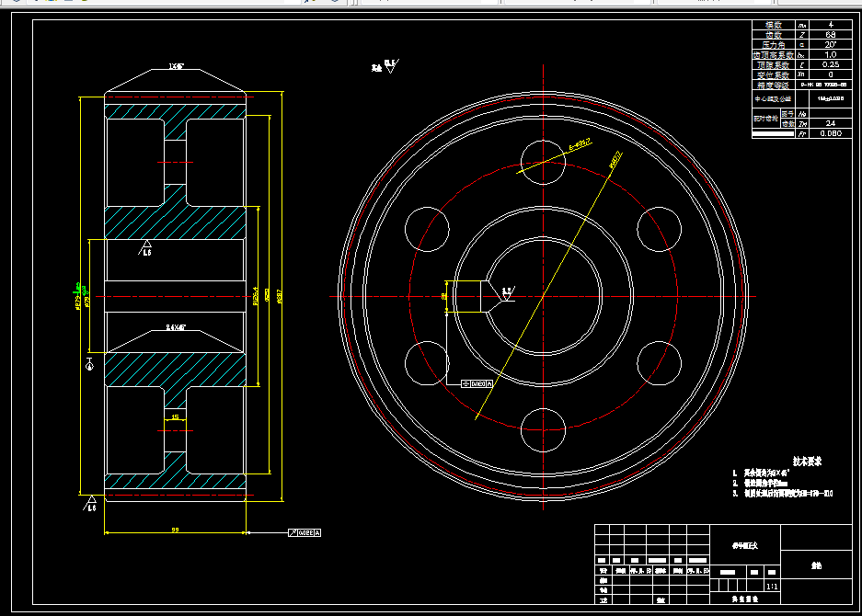Select the 变位系数 table label
The image size is (862, 616).
tap(774, 74)
